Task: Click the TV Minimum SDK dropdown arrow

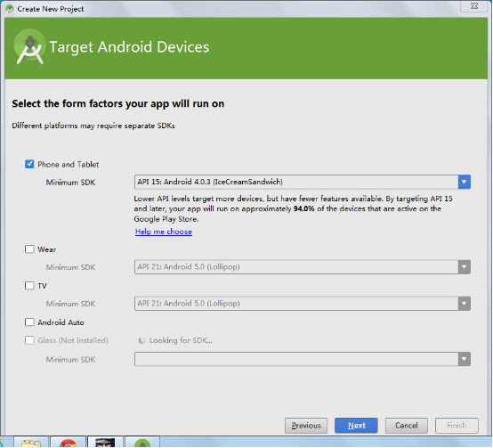Action: 464,304
